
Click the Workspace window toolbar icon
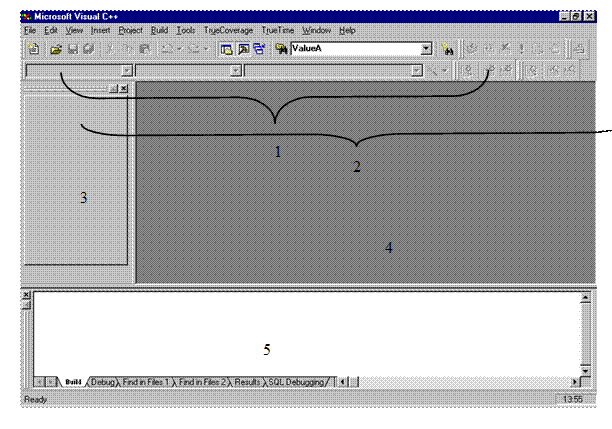pyautogui.click(x=227, y=48)
